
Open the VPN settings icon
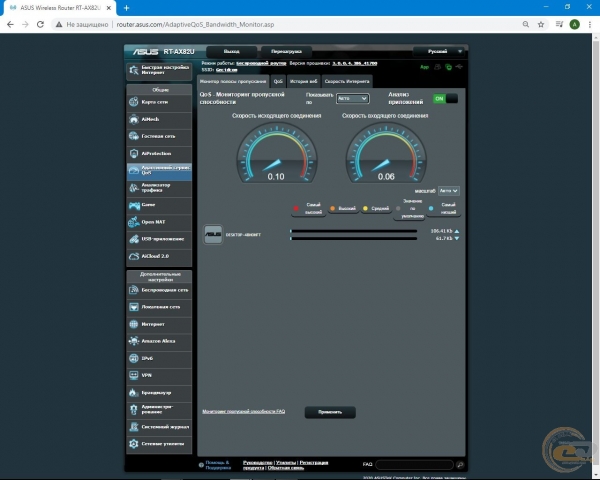[x=134, y=375]
